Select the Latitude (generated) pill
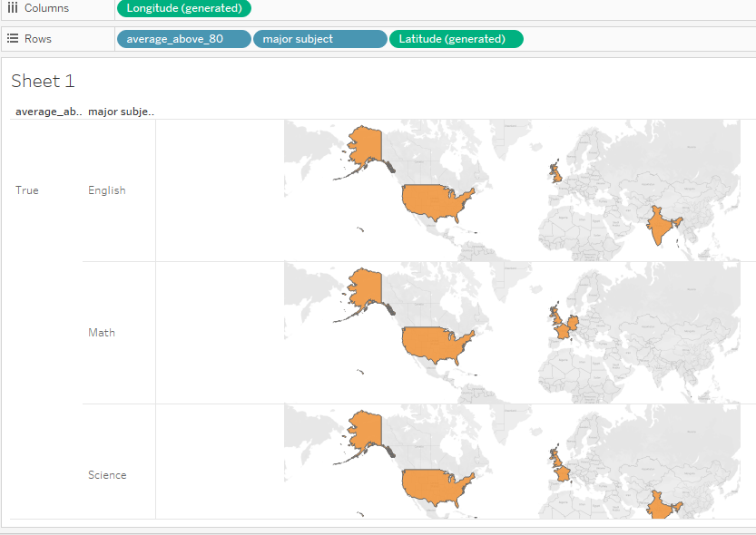The image size is (756, 535). [x=455, y=39]
